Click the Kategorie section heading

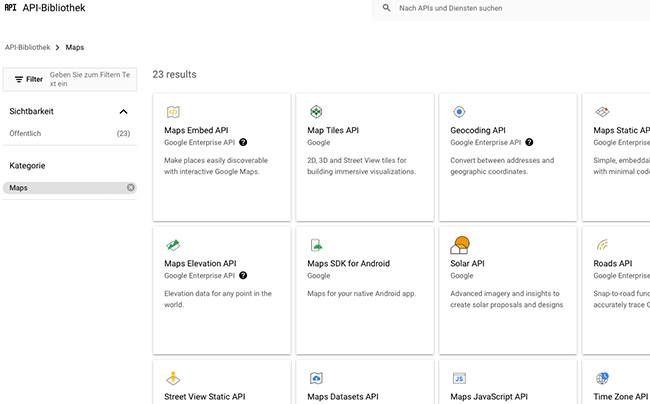27,165
